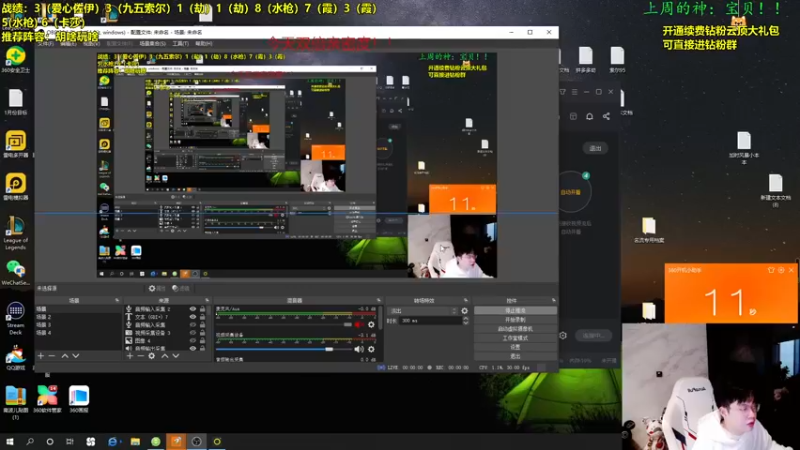Image resolution: width=800 pixels, height=450 pixels.
Task: Click 设置 button in Controls
Action: click(515, 347)
